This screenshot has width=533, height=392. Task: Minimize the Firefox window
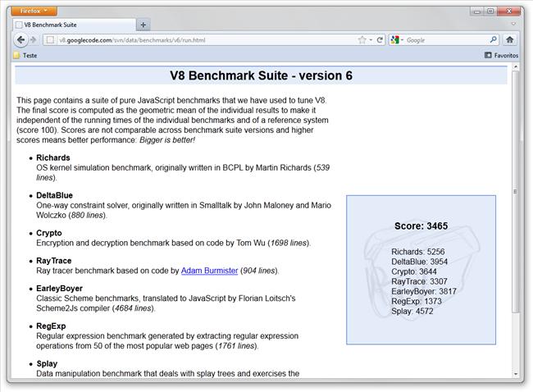pos(477,11)
